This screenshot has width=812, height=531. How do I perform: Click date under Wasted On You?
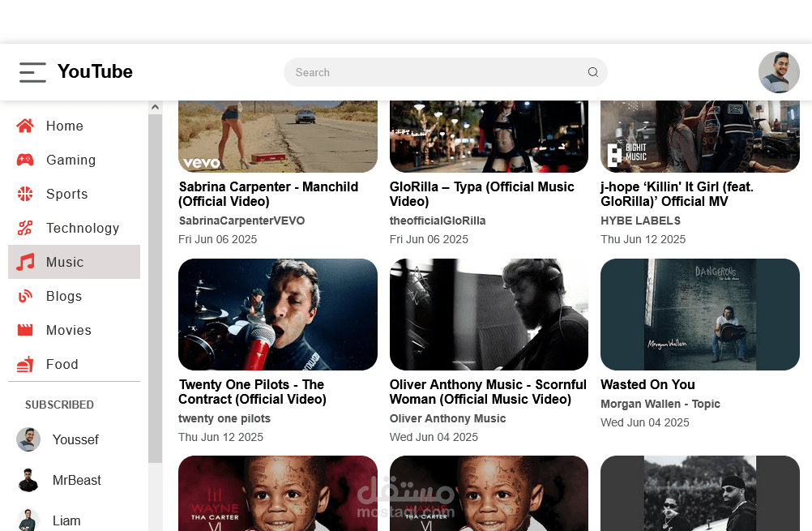[x=645, y=422]
